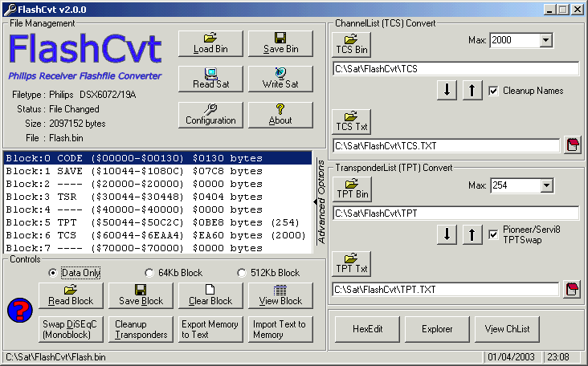Select the 64Kb Block radio button
588x366 pixels.
pos(149,273)
